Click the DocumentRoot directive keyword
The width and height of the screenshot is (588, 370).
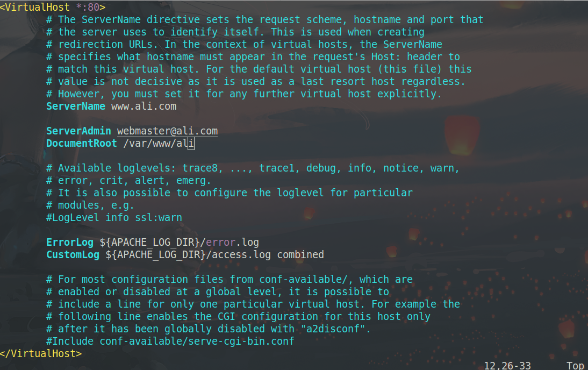click(81, 144)
